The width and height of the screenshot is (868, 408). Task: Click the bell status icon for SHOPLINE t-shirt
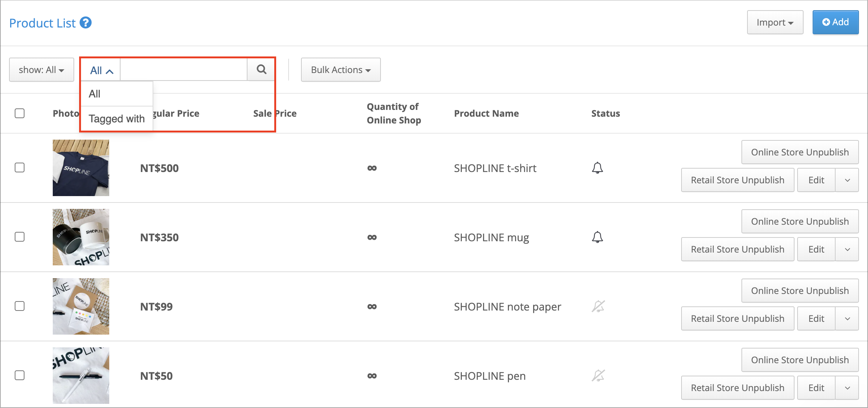[x=598, y=168]
